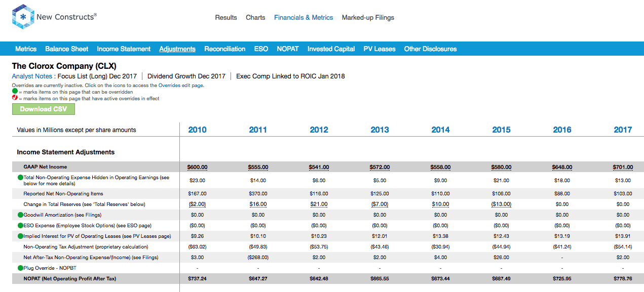Click the Non-Operating Tax Adjustment row label
644x292 pixels.
point(86,247)
